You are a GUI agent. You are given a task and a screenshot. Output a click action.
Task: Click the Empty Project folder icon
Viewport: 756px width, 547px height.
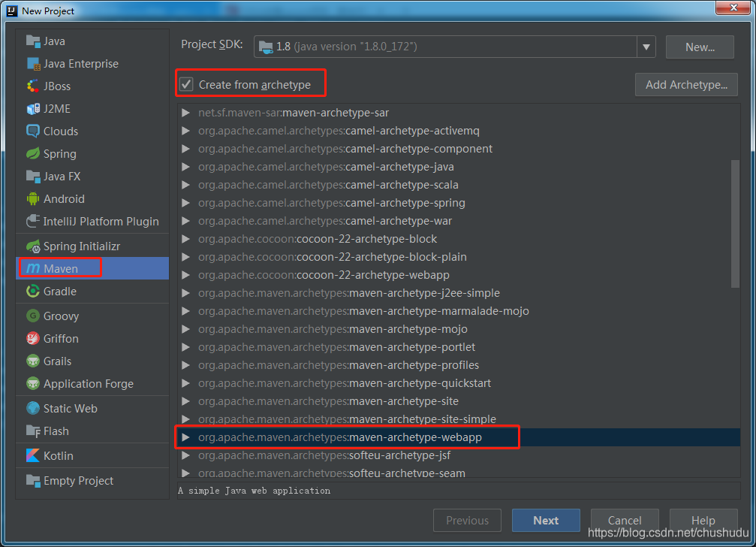(x=33, y=481)
